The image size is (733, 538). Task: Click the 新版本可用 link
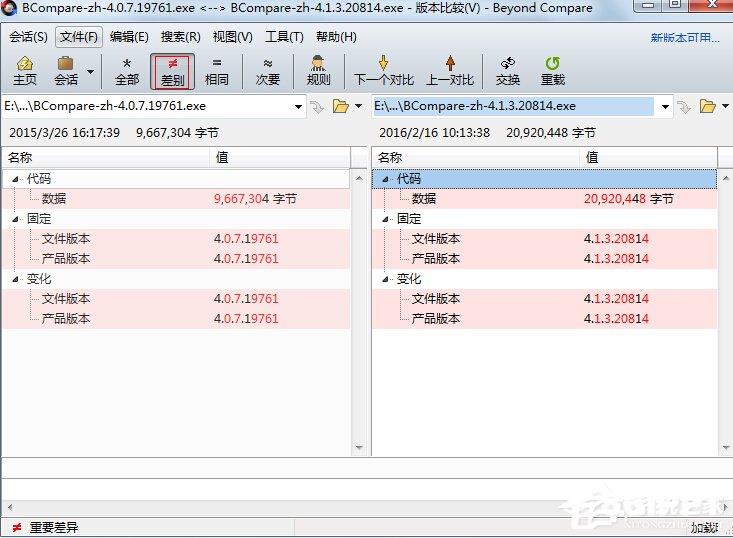[x=685, y=38]
